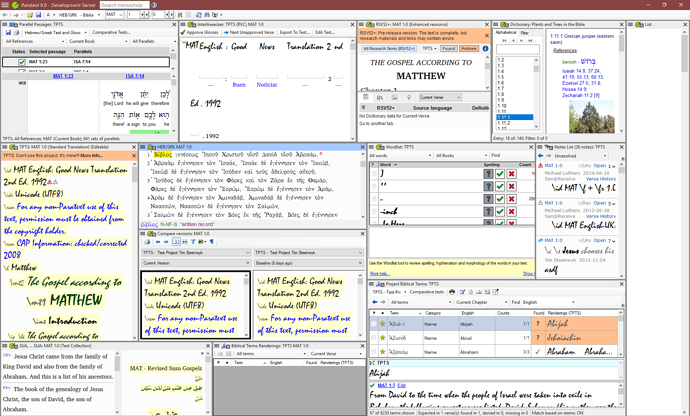Click scrollbar of the TPTS MAT text window
The width and height of the screenshot is (690, 416).
point(134,251)
